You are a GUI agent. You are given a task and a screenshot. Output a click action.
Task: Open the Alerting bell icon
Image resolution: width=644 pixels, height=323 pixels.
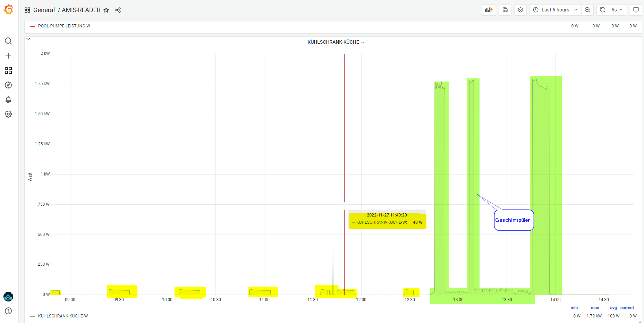8,100
